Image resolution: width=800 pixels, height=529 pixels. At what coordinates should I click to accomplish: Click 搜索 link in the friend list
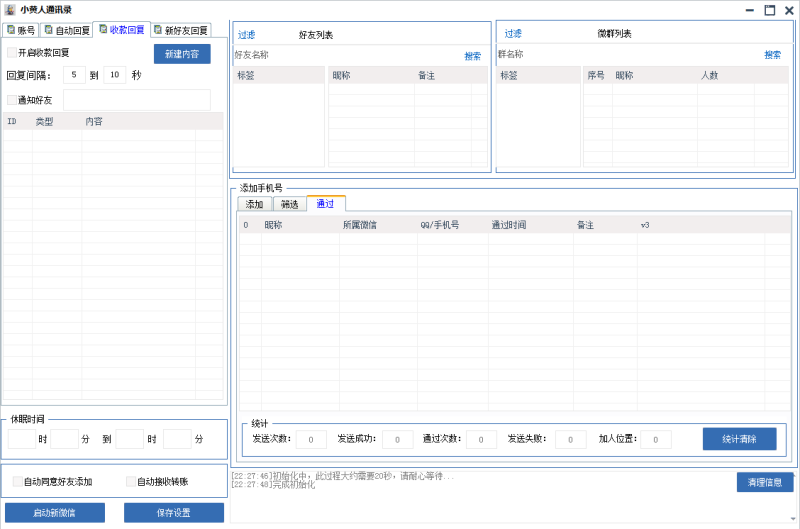coord(472,56)
